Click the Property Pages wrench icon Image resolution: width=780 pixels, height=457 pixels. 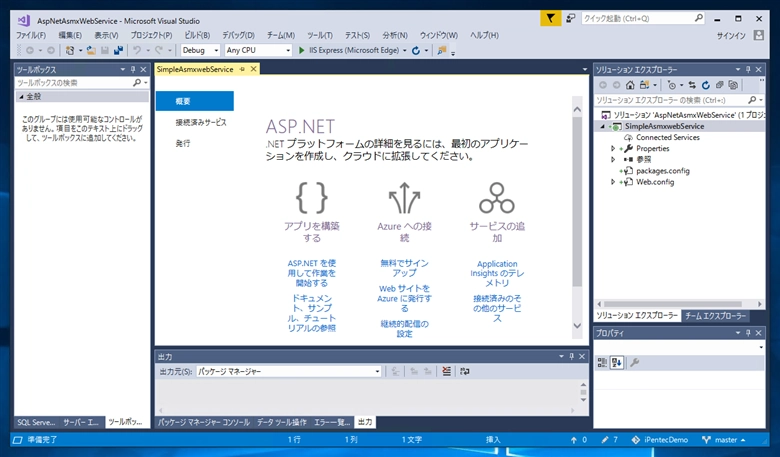[634, 363]
